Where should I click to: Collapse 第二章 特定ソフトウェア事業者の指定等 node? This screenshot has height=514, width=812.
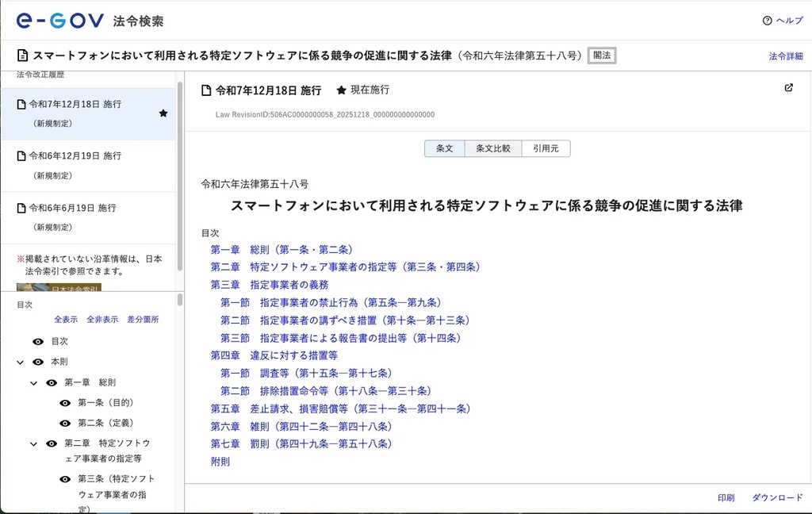34,444
